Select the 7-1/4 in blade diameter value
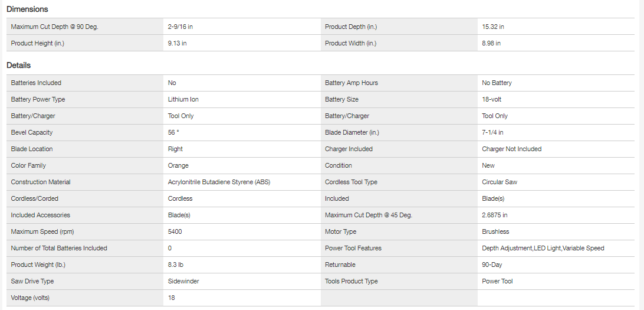This screenshot has width=644, height=310. pos(492,132)
